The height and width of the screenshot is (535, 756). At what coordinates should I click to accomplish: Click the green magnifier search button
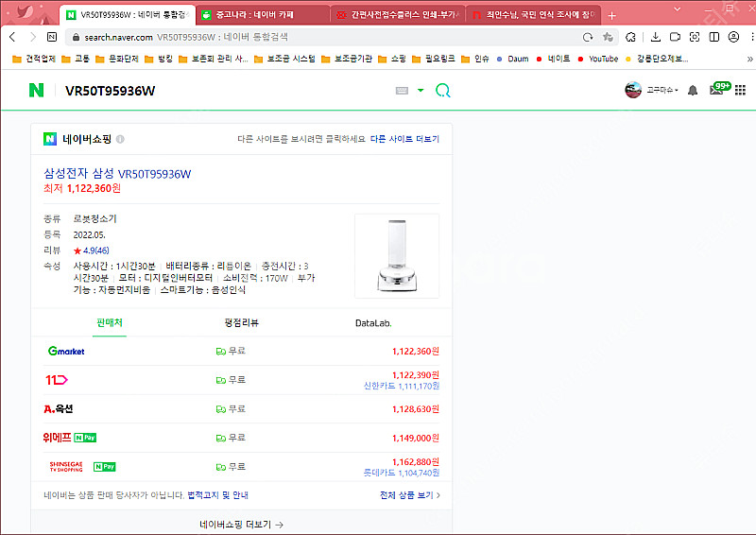[x=442, y=90]
